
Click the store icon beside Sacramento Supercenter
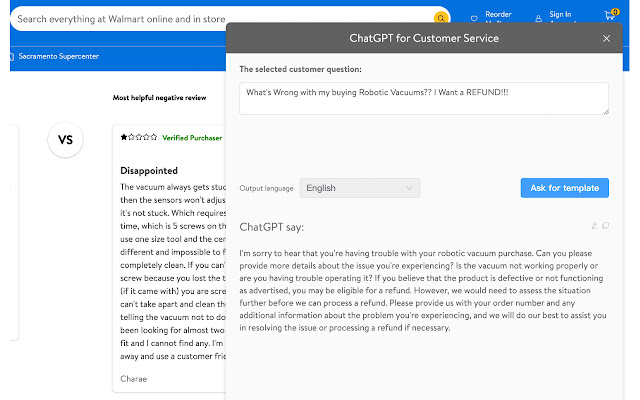[11, 56]
